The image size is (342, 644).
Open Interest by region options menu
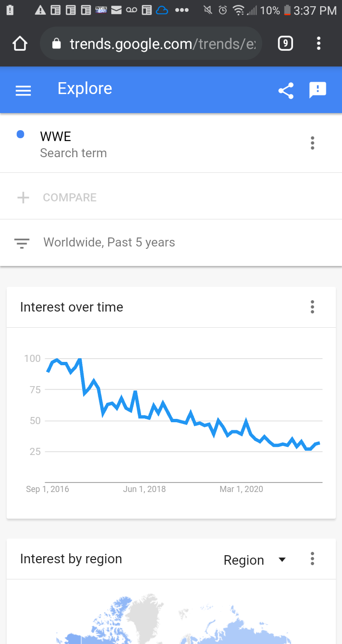312,559
